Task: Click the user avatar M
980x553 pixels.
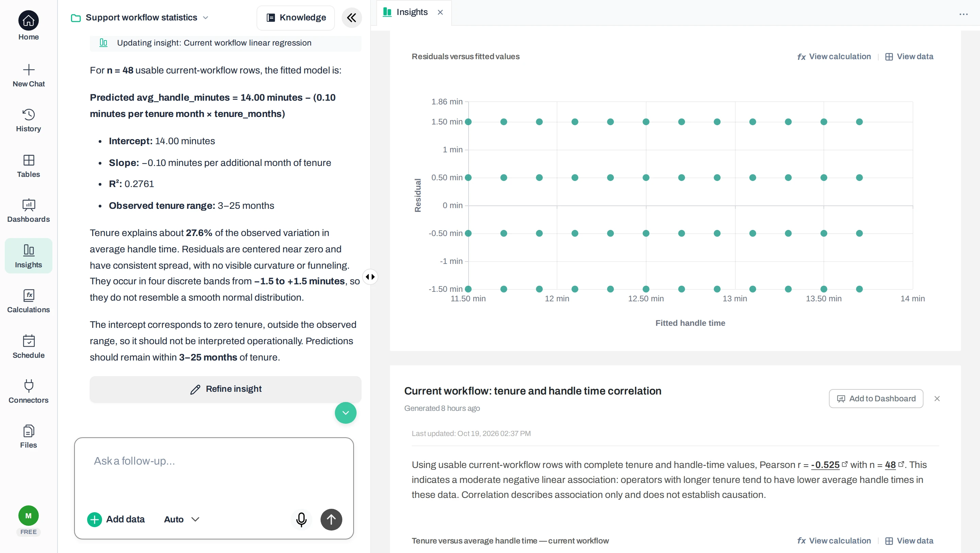Action: click(x=29, y=516)
